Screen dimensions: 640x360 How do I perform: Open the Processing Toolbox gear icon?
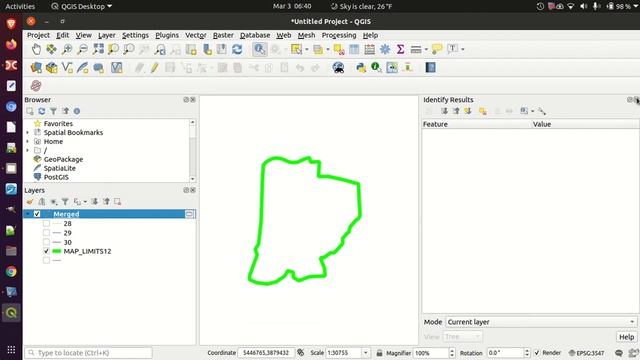385,49
